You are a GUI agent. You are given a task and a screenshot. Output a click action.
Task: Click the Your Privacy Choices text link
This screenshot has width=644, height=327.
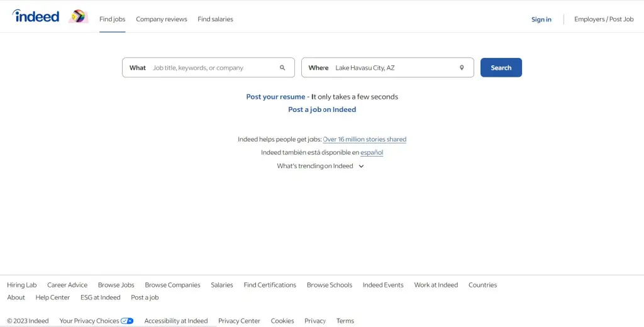point(89,321)
